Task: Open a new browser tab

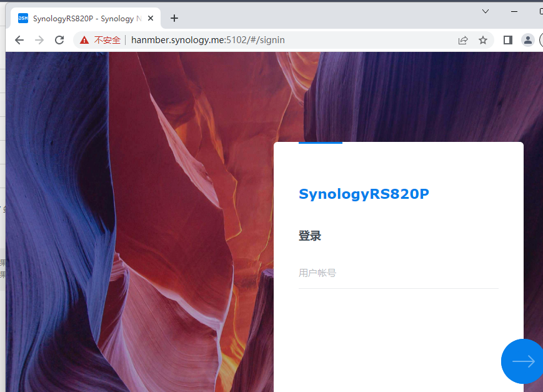Action: [174, 18]
